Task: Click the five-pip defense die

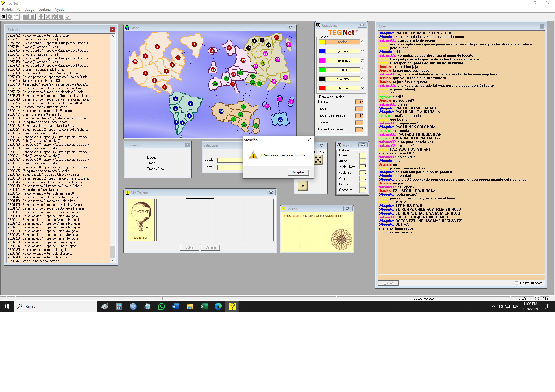Action: [318, 160]
